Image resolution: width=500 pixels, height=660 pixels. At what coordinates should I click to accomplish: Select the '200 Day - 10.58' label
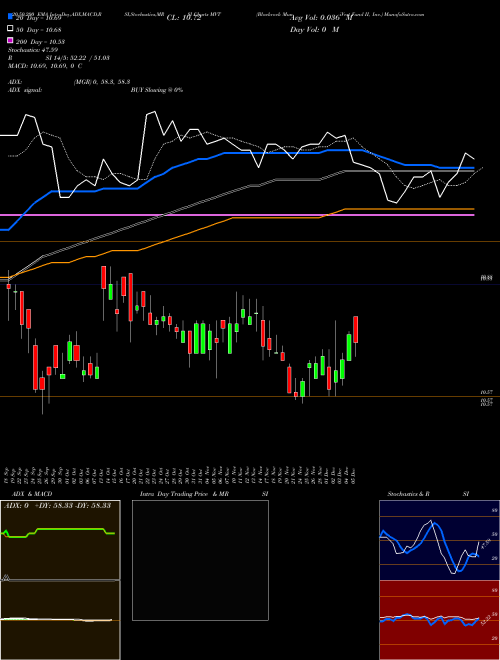(x=40, y=42)
